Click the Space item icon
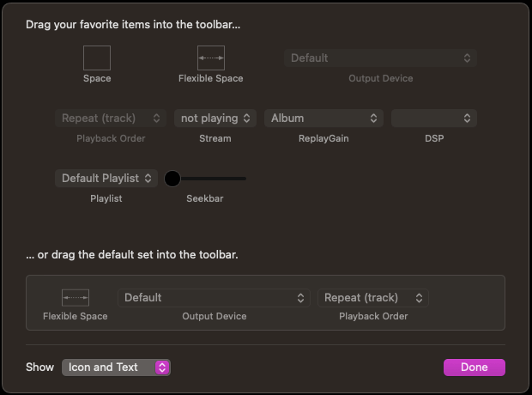532x395 pixels. [x=97, y=58]
